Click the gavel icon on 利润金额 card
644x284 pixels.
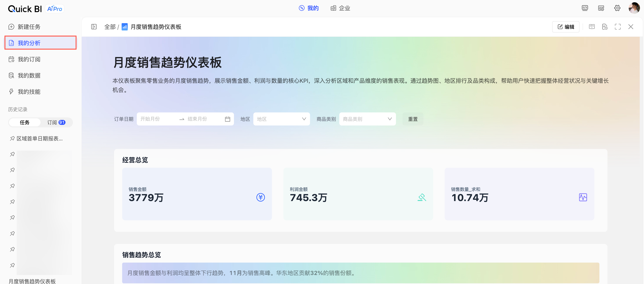point(422,197)
